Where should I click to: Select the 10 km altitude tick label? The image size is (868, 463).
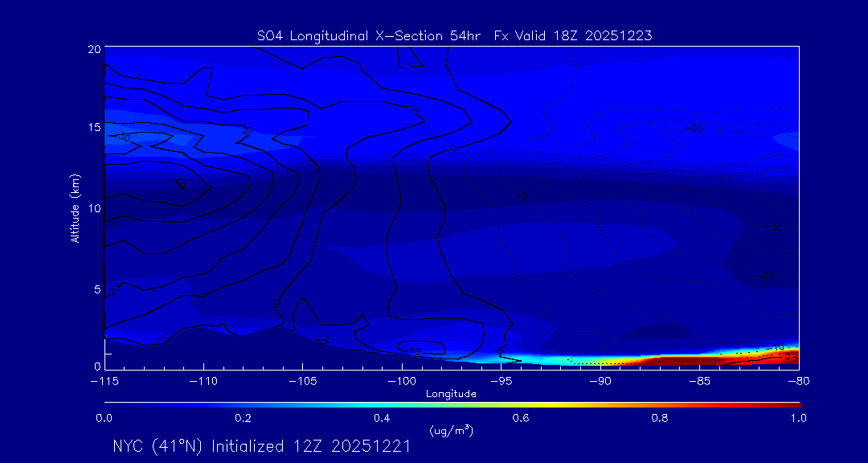point(93,208)
